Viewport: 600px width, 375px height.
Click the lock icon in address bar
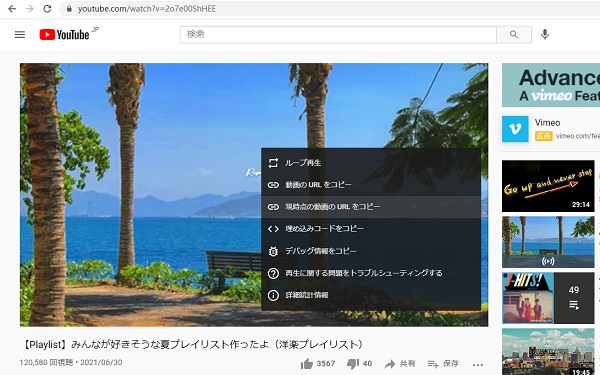69,9
